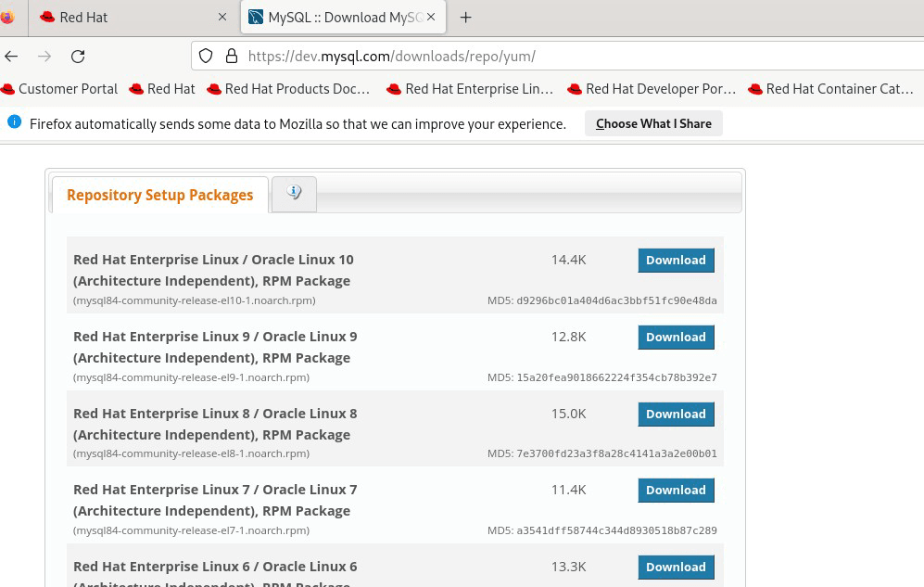Click the 11.4K file size value
The image size is (924, 587).
tap(569, 490)
